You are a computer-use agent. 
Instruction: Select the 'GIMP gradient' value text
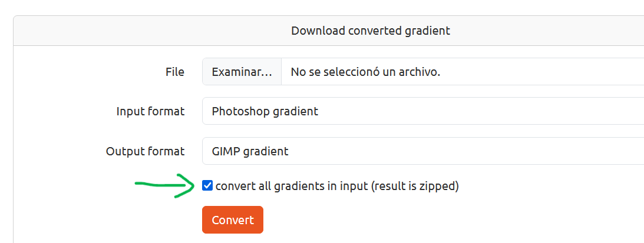[x=250, y=151]
